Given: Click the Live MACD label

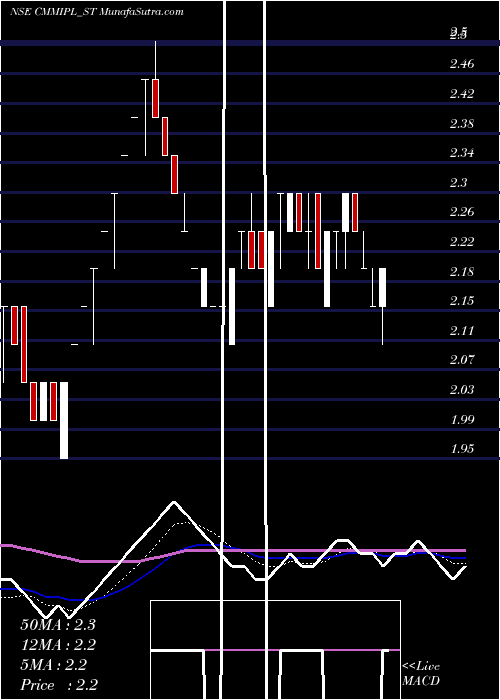Looking at the screenshot, I should (421, 674).
